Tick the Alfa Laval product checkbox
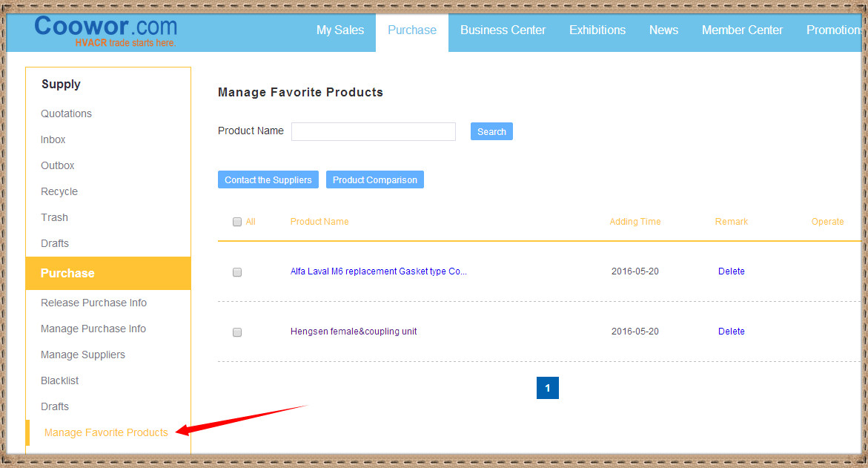This screenshot has height=468, width=868. tap(237, 272)
